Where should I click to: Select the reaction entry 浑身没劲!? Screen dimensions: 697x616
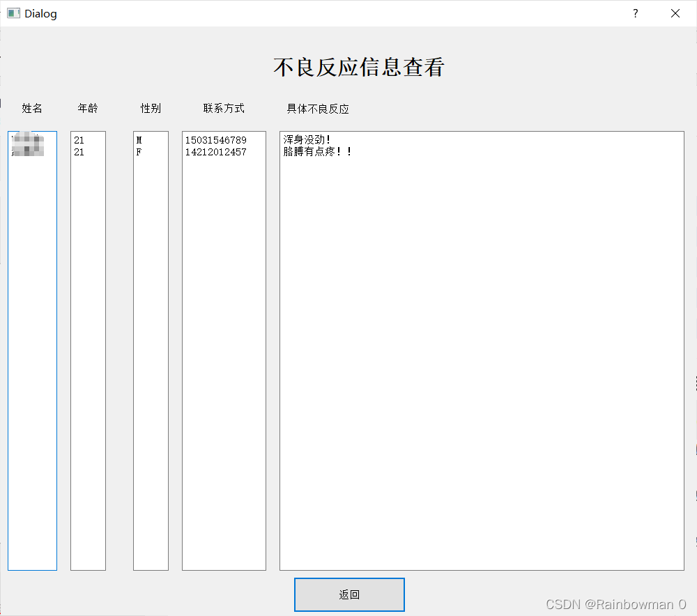tap(307, 140)
